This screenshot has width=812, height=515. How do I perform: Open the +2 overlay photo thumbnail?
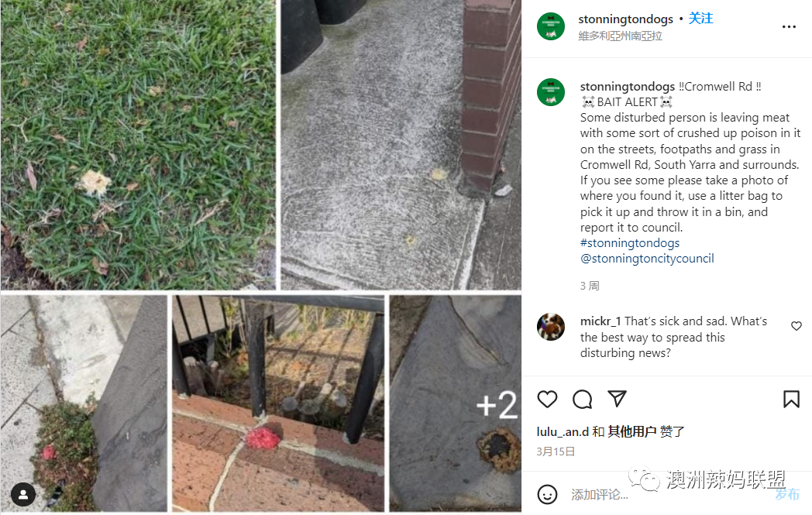pyautogui.click(x=455, y=403)
